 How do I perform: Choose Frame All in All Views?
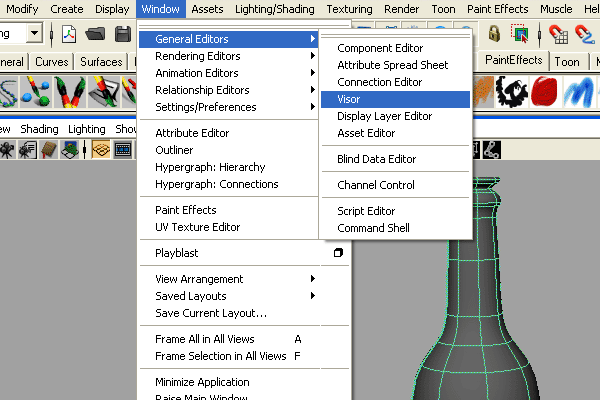point(244,339)
